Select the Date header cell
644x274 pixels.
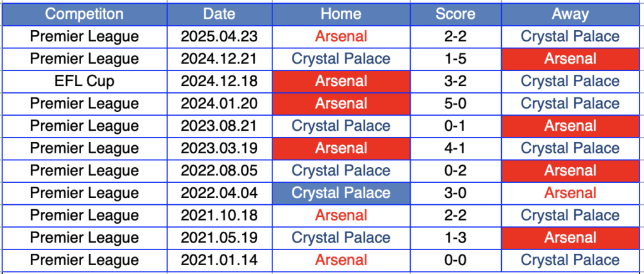pos(219,14)
